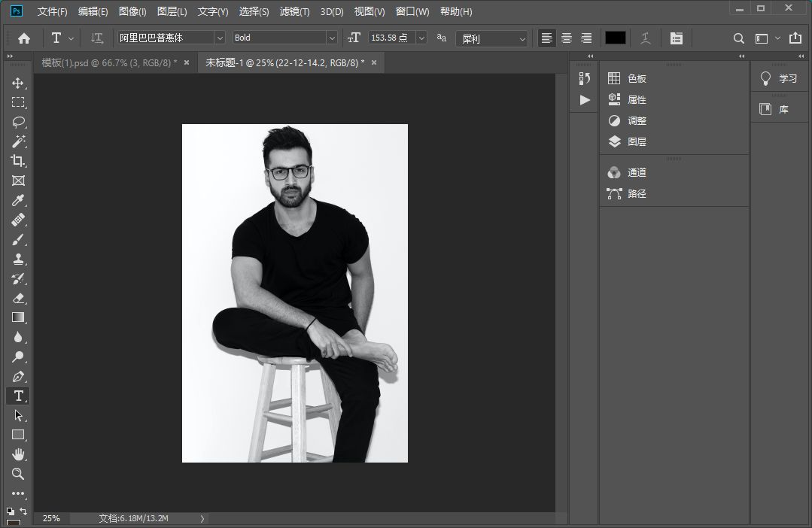Screen dimensions: 812x528
Task: Select the Crop tool
Action: pos(18,161)
